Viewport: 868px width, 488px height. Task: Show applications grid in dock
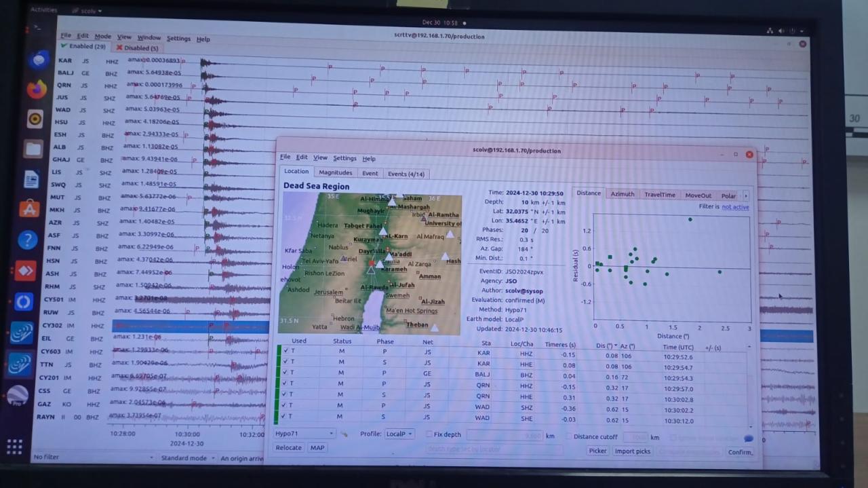14,447
